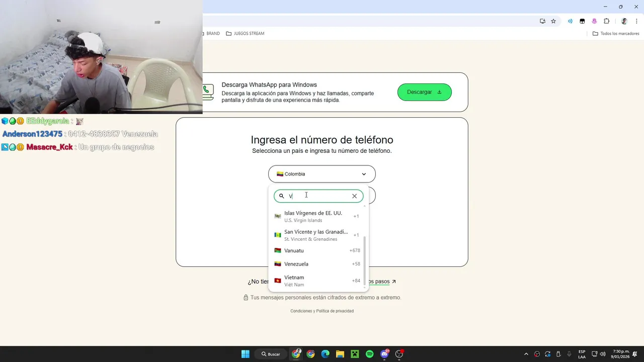
Task: Click the magnifier icon in country search
Action: (282, 196)
